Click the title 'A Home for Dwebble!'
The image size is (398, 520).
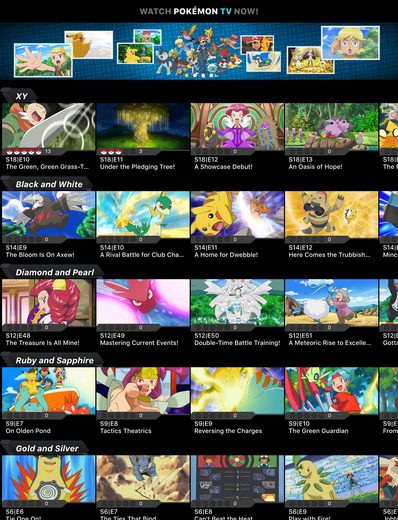tap(226, 255)
